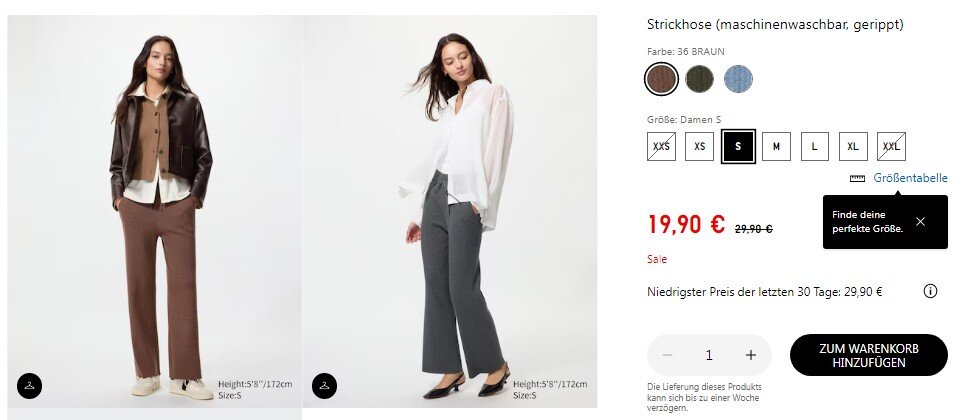This screenshot has width=974, height=420.
Task: Open the Größentabelle size chart link
Action: (910, 178)
